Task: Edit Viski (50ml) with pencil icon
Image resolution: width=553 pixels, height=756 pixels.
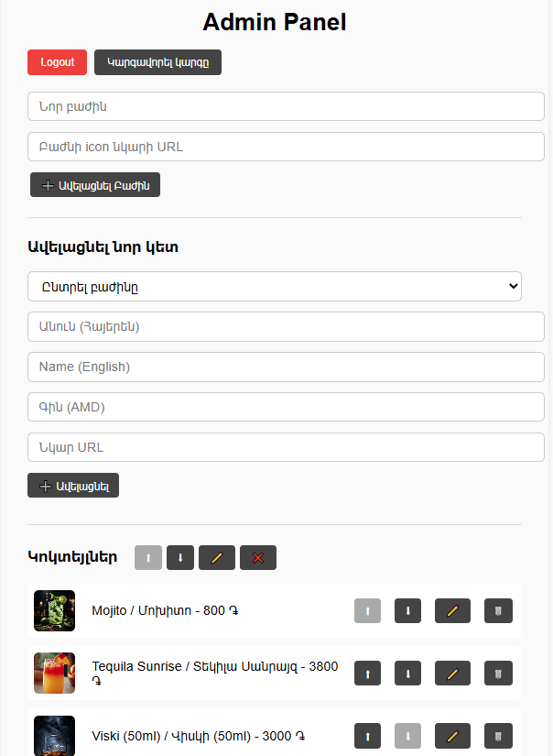Action: 452,736
